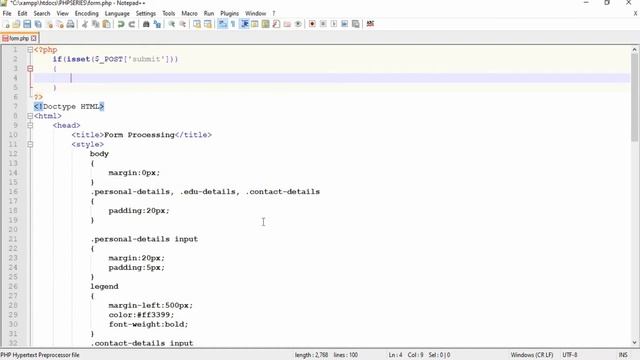Image resolution: width=640 pixels, height=360 pixels.
Task: Open the question mark help menu
Action: (274, 13)
